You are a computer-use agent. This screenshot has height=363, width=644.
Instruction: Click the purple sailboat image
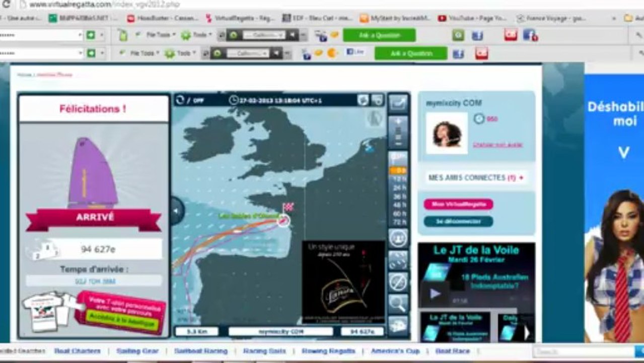tap(93, 174)
